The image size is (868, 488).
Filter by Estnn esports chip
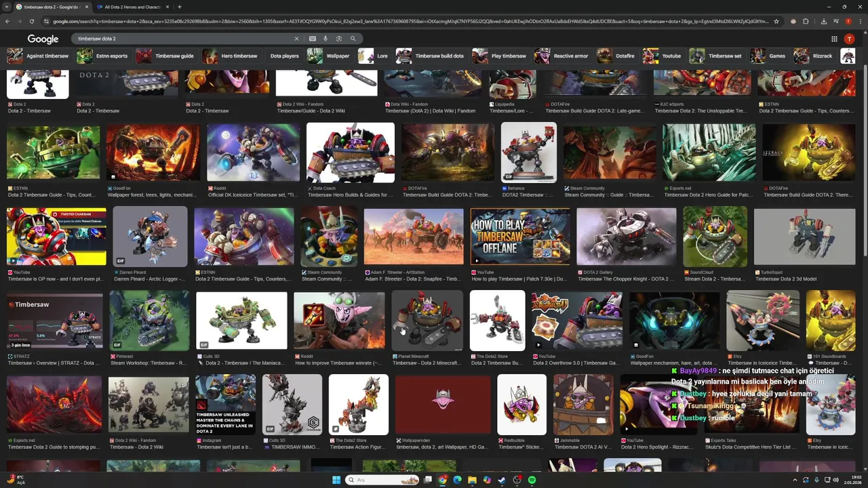[103, 56]
